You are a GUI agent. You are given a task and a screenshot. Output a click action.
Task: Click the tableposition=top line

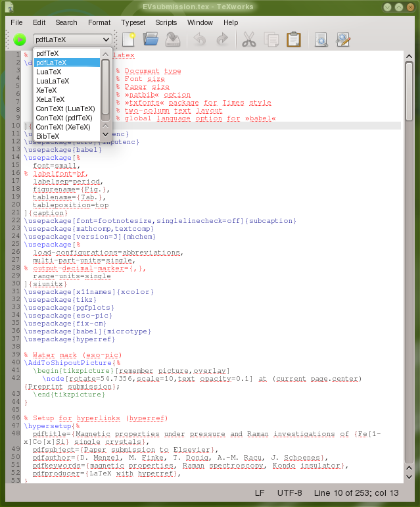pos(71,205)
